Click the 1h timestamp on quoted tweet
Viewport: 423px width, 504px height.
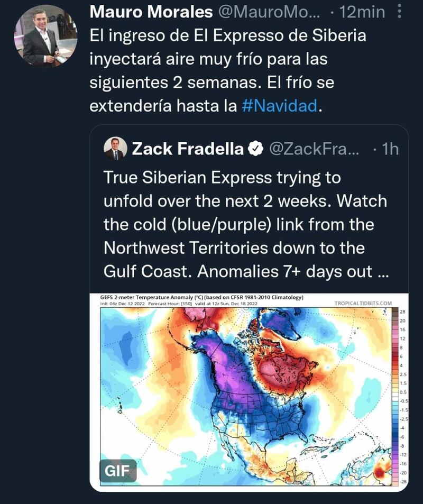tap(389, 149)
